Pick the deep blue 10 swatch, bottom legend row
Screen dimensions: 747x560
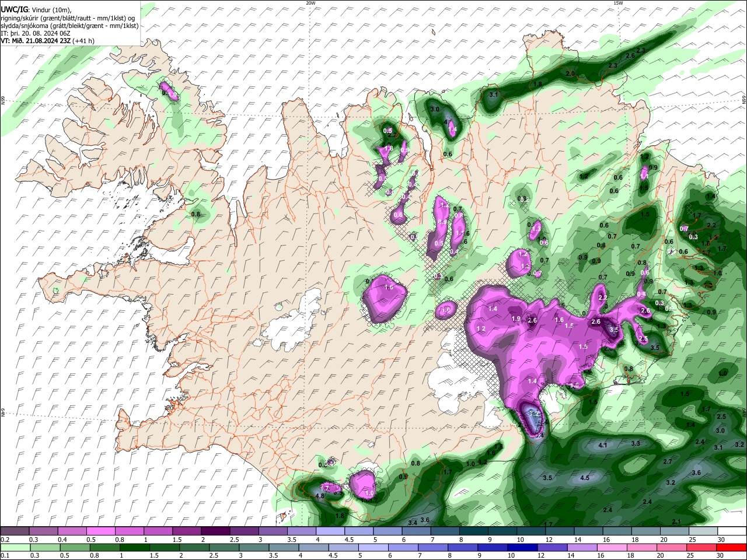click(x=523, y=548)
